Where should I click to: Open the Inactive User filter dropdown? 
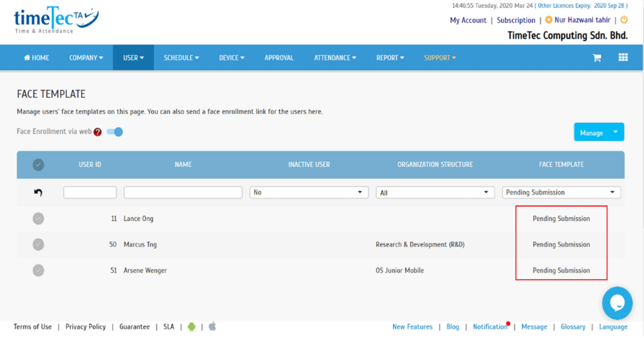click(x=309, y=193)
